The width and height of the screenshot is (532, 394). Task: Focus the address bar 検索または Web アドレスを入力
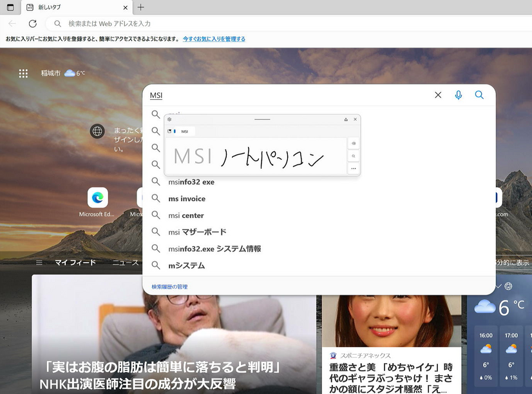tap(289, 23)
